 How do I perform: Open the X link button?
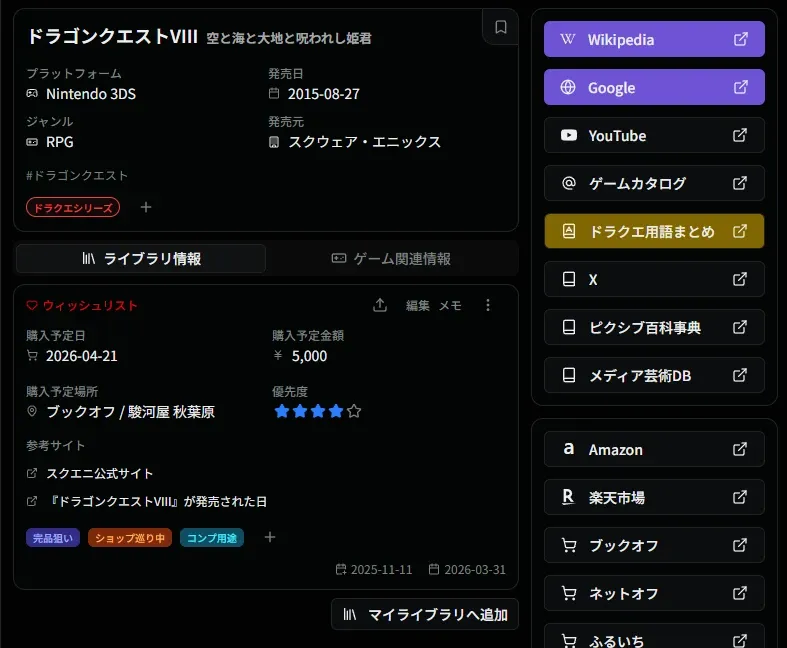click(654, 279)
